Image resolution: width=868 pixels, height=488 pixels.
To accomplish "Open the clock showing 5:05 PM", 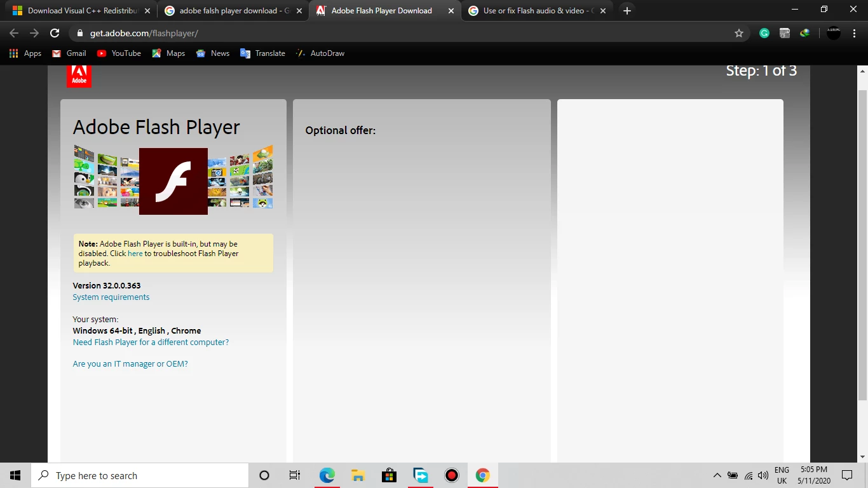I will [814, 475].
